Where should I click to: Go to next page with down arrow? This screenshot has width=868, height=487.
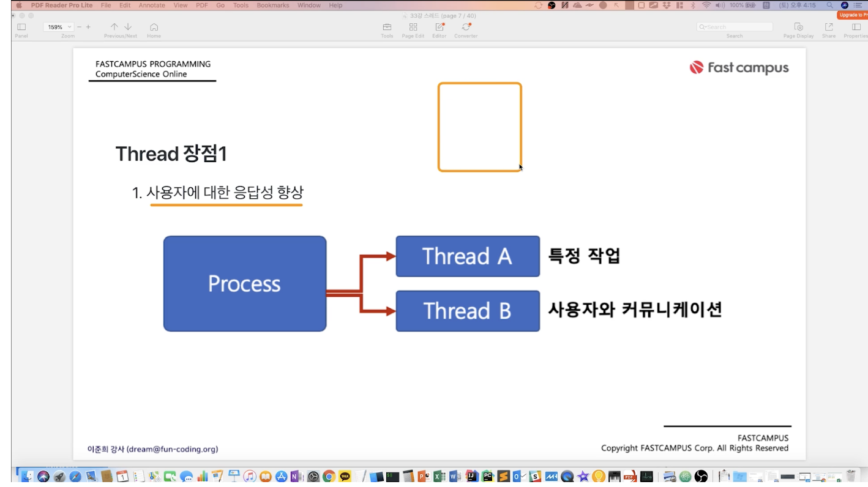pos(128,27)
